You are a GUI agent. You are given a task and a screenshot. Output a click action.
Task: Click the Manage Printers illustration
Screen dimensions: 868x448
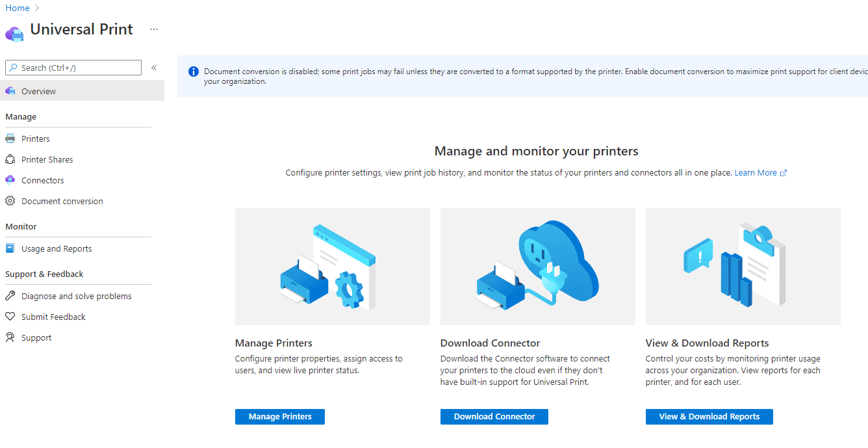click(x=333, y=267)
